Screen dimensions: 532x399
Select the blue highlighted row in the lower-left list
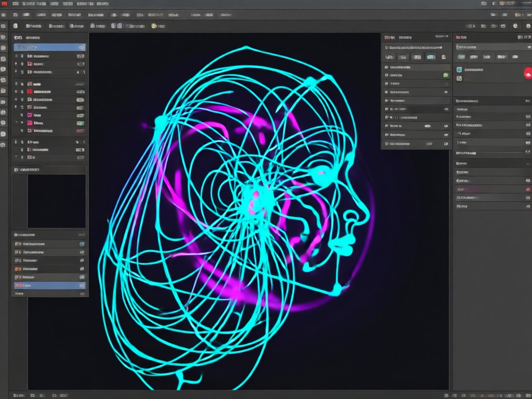49,285
